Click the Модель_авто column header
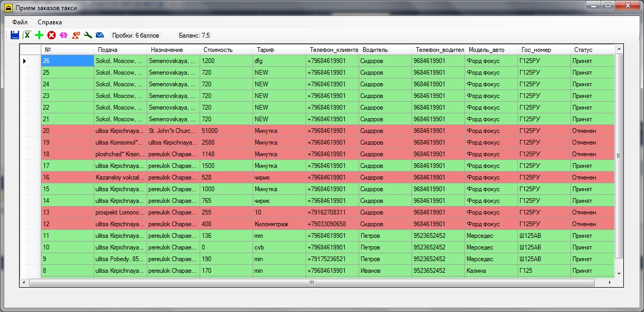Screen dimensions: 644x312 491,50
